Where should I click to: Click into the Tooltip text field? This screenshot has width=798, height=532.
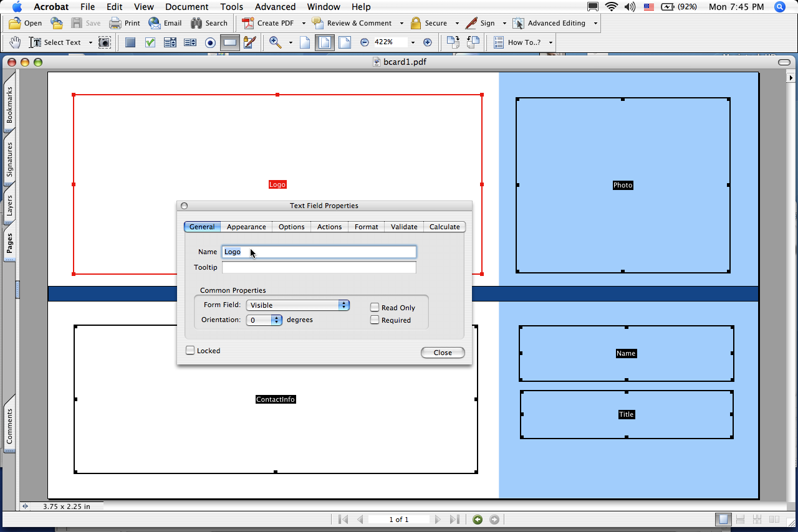coord(319,267)
